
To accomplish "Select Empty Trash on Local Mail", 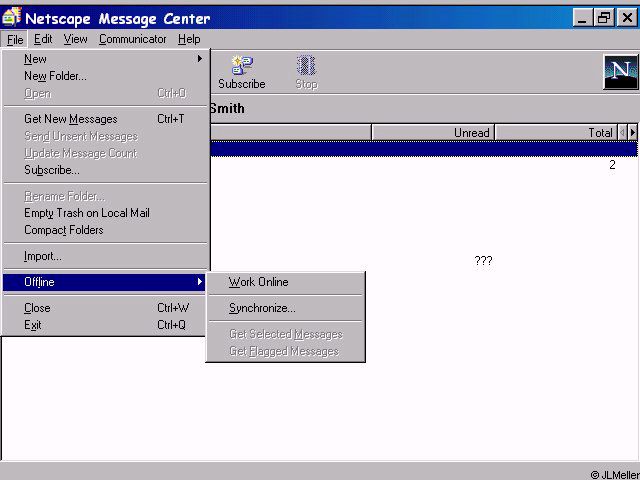I will coord(105,213).
